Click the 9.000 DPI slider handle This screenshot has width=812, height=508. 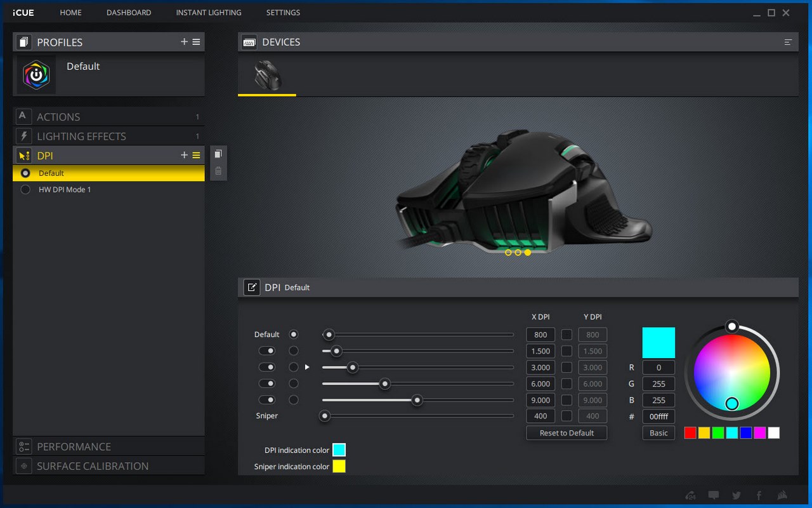point(417,400)
